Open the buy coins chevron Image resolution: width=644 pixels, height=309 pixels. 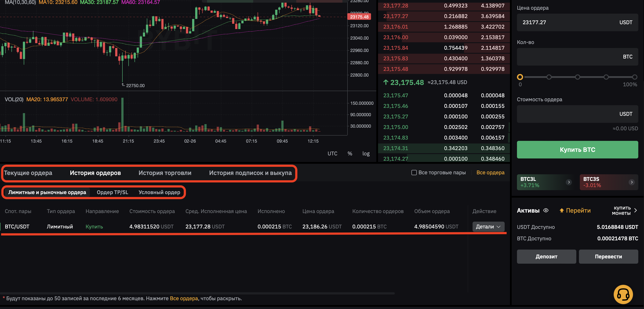click(635, 211)
